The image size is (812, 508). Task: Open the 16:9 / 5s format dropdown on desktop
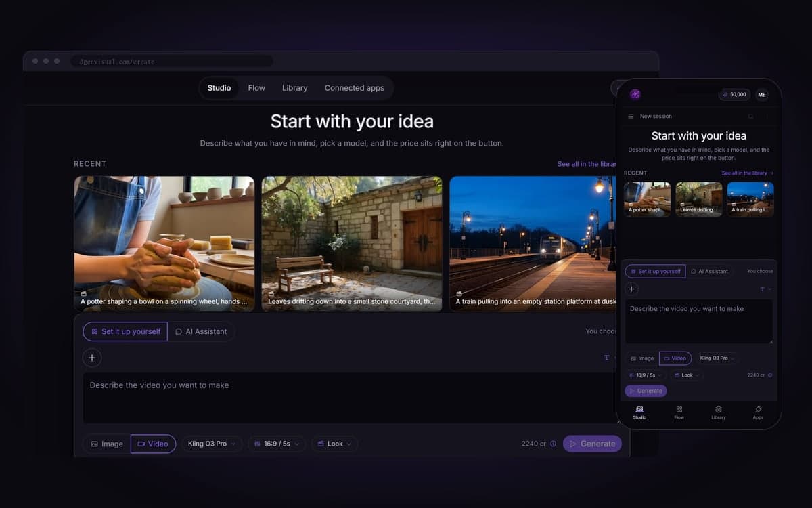coord(277,444)
